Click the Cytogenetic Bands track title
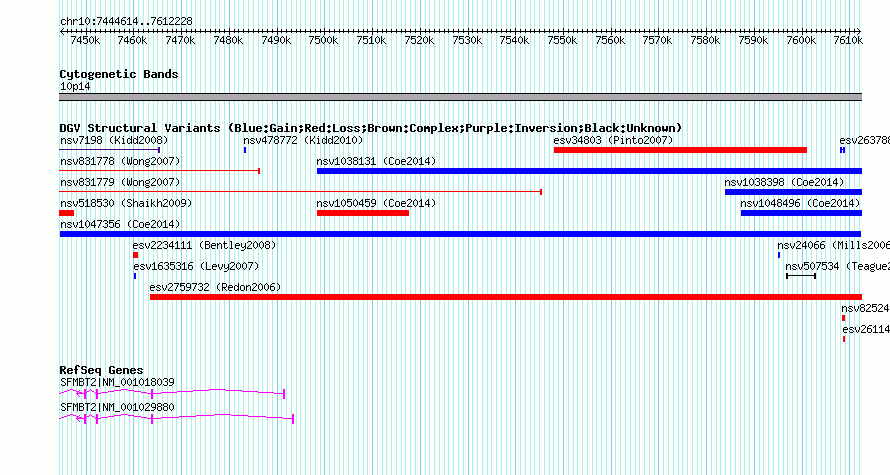 [119, 74]
